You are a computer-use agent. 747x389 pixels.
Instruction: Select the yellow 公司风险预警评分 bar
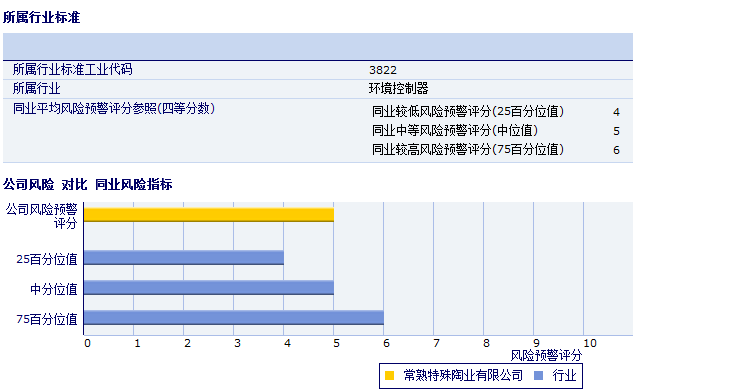[x=209, y=215]
